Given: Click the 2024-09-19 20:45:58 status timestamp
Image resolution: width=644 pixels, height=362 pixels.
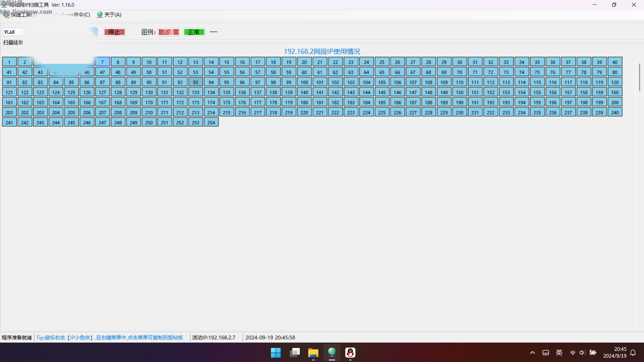Looking at the screenshot, I should coord(270,337).
